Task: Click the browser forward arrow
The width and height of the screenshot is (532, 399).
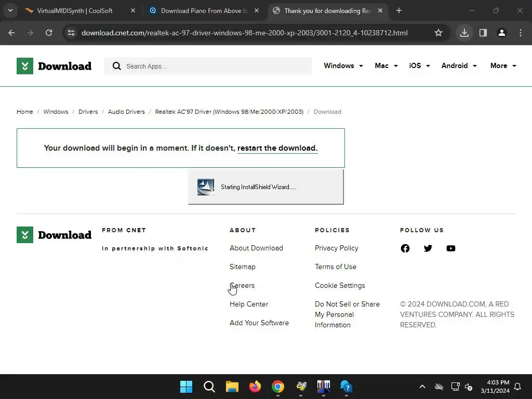Action: click(x=30, y=33)
